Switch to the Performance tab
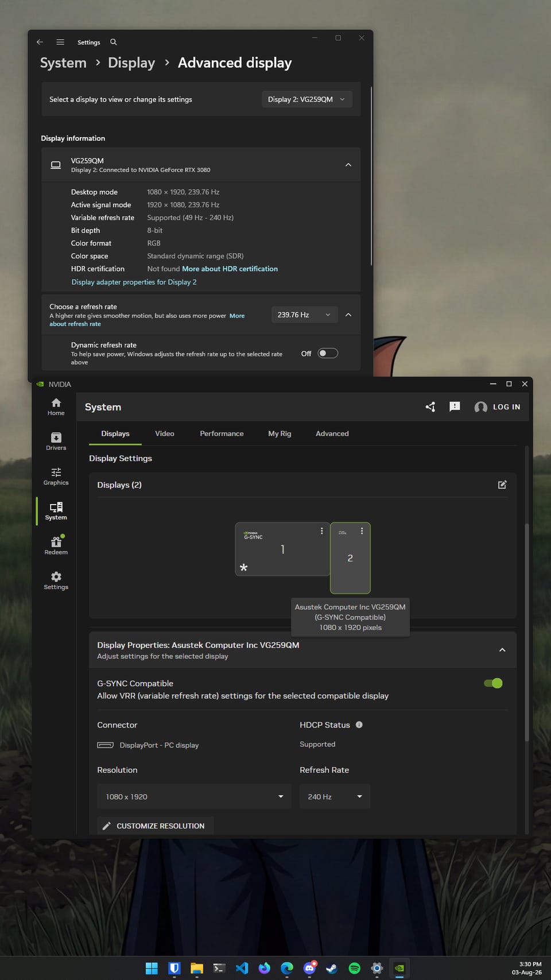The height and width of the screenshot is (980, 551). tap(222, 433)
